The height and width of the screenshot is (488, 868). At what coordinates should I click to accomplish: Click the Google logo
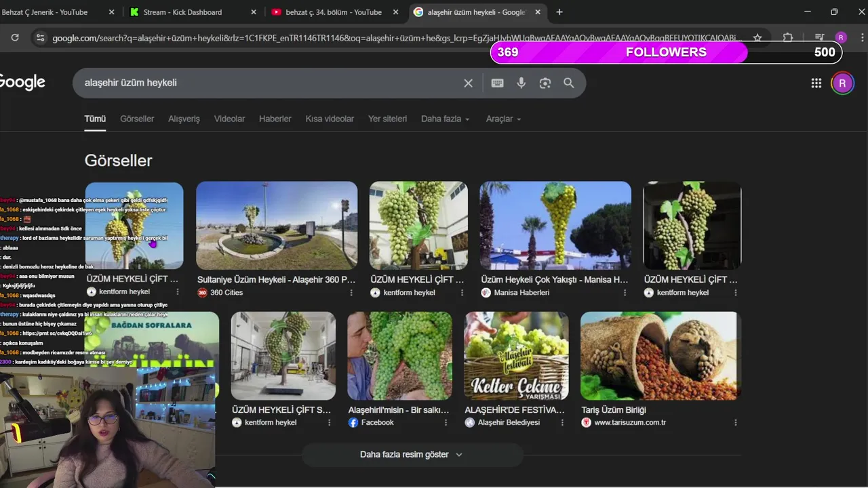22,83
